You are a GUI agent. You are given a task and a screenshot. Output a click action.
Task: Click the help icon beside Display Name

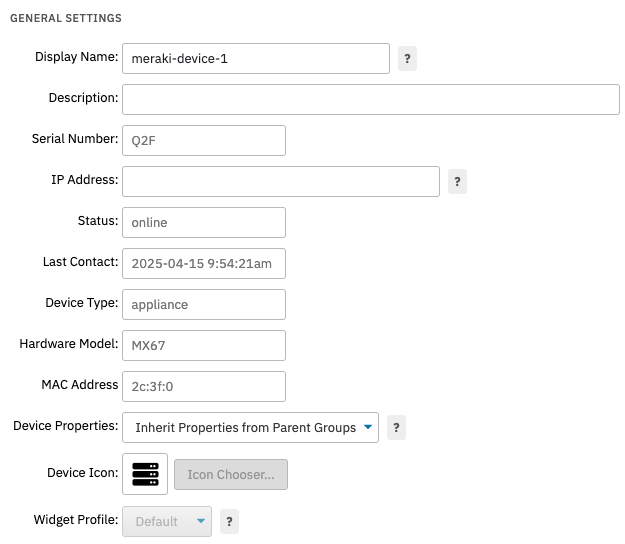[407, 59]
